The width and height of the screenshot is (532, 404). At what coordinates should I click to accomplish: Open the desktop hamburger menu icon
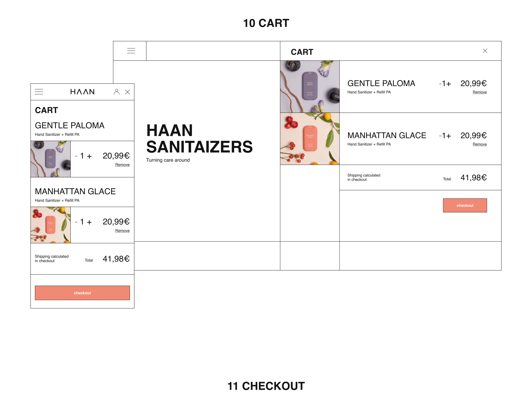(131, 51)
